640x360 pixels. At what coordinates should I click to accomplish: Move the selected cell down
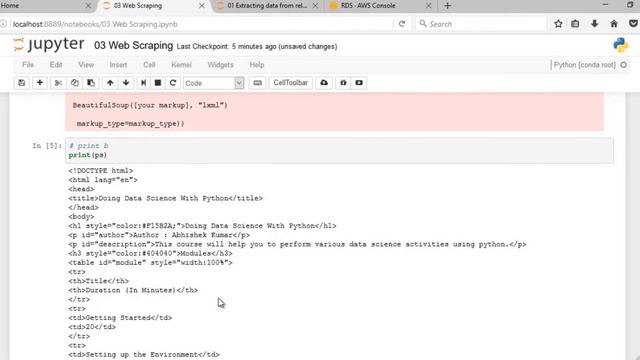(126, 83)
